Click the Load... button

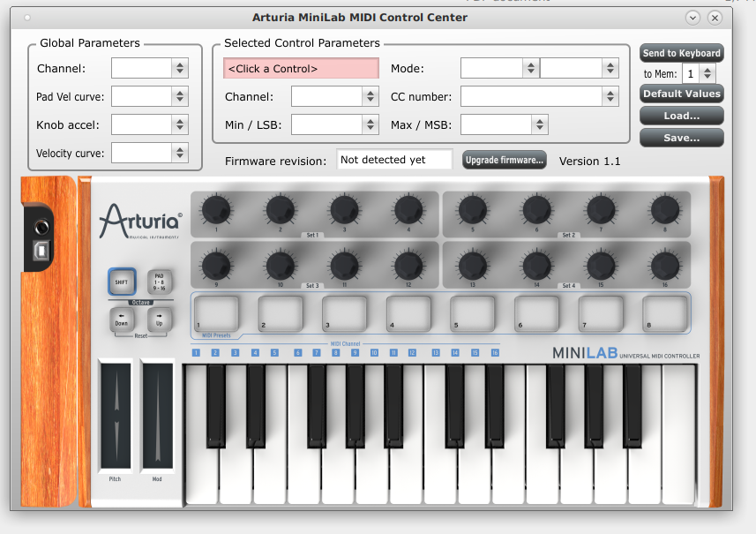681,116
